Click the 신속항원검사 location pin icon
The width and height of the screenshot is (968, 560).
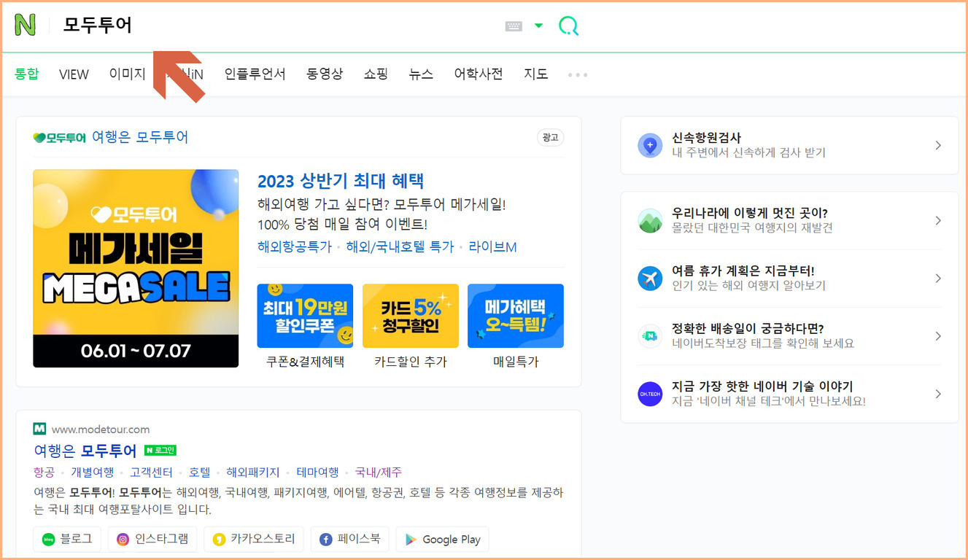[649, 145]
